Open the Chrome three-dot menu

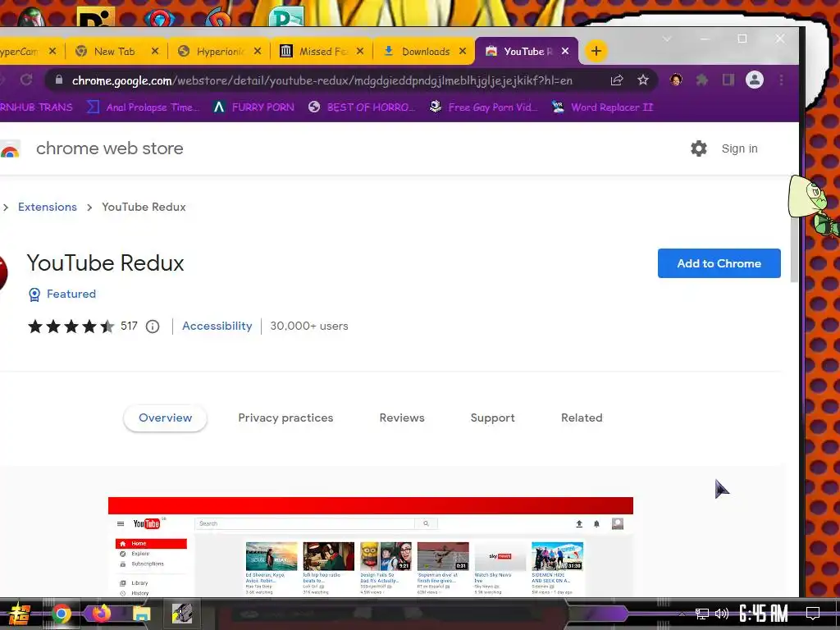pyautogui.click(x=781, y=80)
